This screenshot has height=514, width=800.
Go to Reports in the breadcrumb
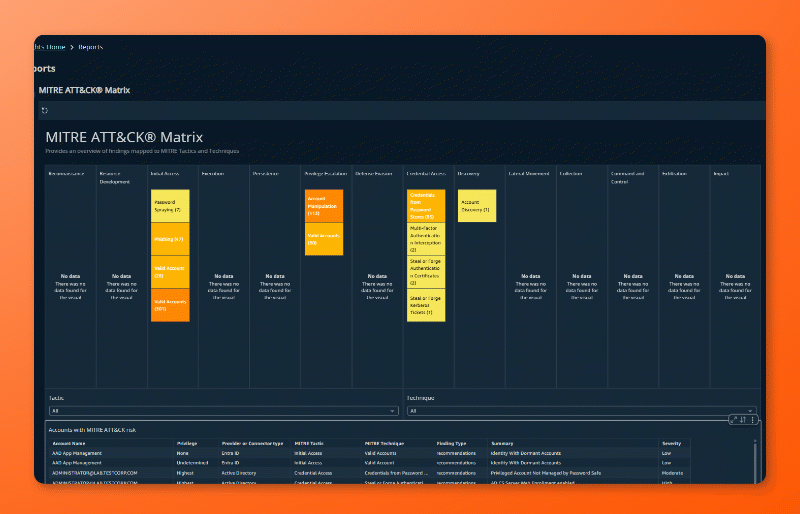click(x=91, y=47)
